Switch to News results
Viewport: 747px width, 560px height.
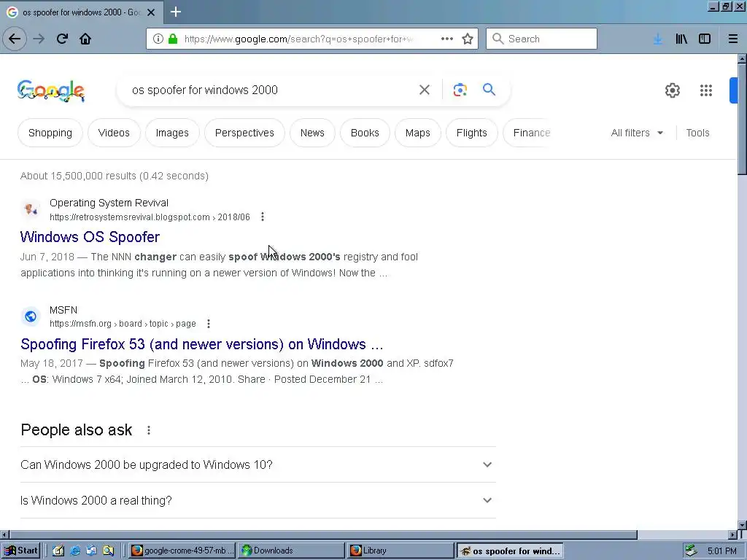coord(312,133)
